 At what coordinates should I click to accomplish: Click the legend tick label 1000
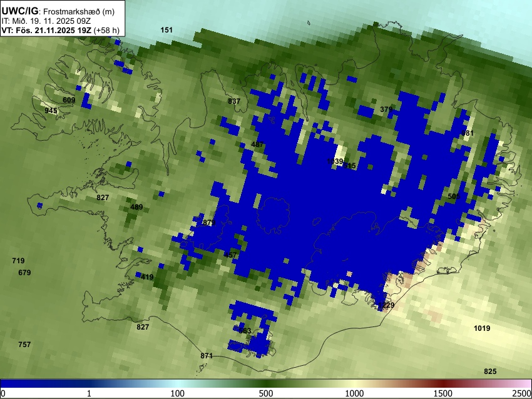354,393
